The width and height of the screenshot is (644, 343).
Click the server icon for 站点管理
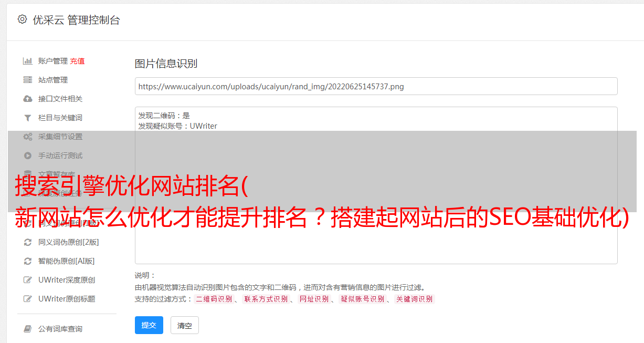tap(28, 80)
